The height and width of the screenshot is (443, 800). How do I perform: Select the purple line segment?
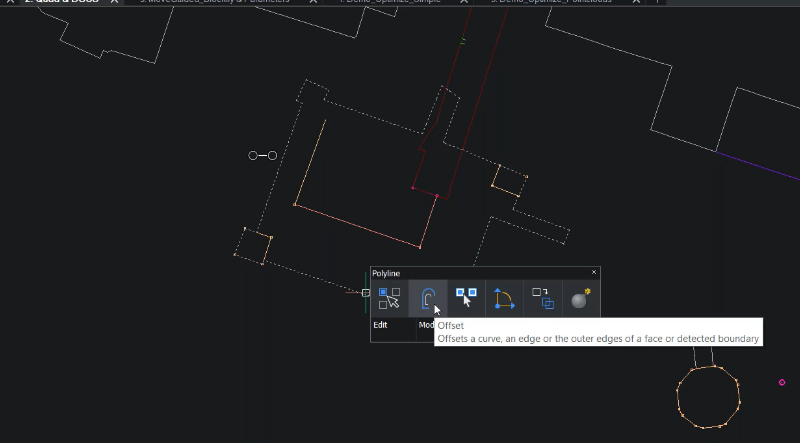(x=758, y=165)
